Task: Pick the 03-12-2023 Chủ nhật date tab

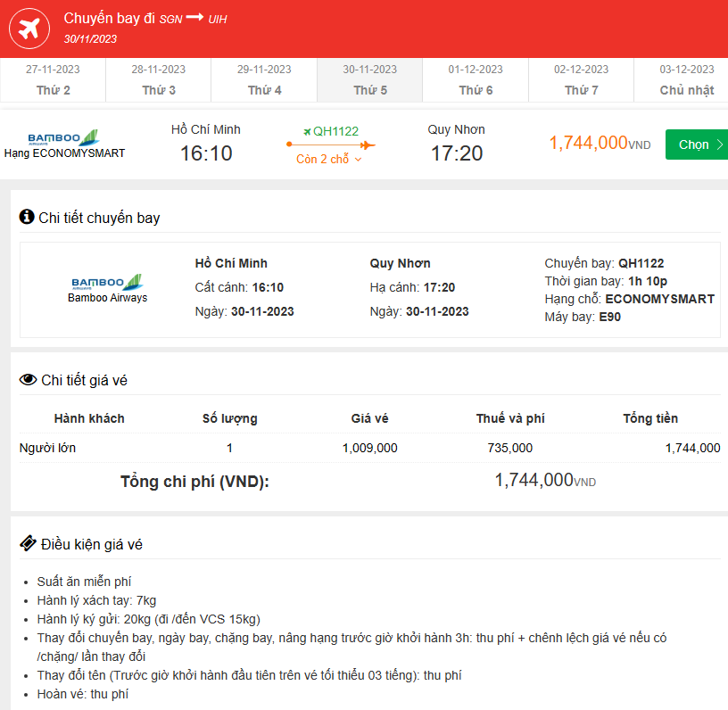Action: [686, 80]
